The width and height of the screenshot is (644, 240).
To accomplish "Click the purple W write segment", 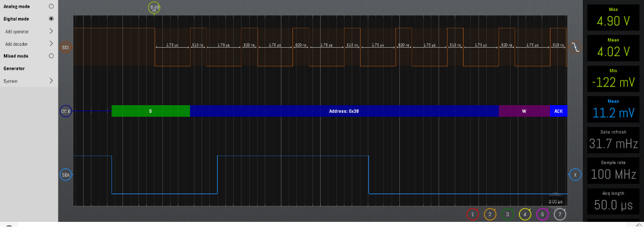I will coord(524,111).
